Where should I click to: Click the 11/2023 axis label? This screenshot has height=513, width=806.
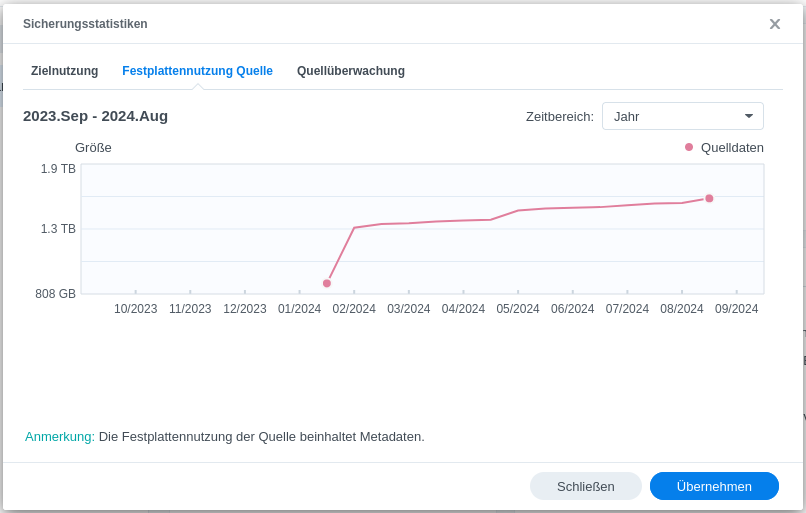click(x=190, y=308)
